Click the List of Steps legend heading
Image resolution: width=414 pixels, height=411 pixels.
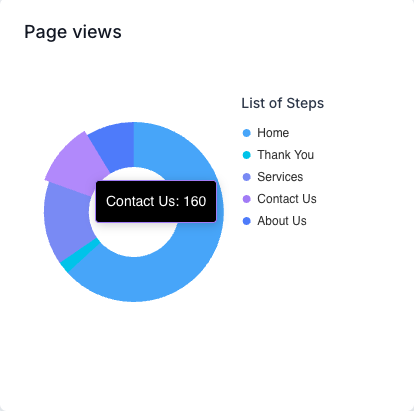click(x=283, y=103)
